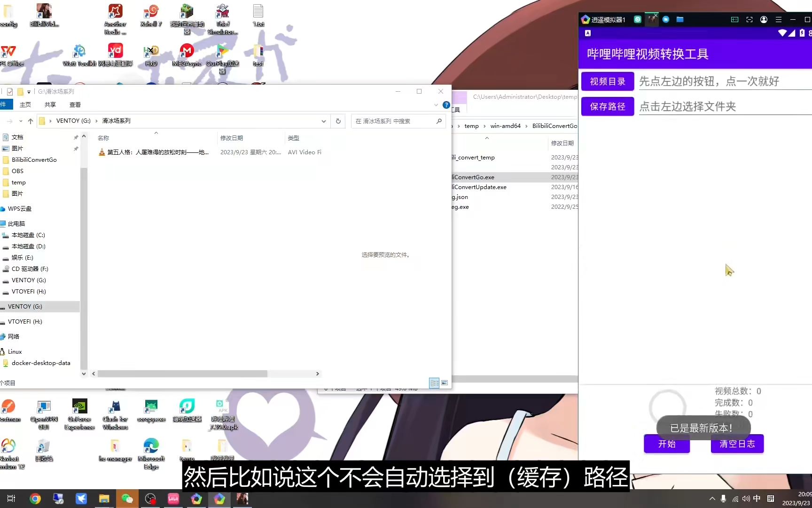Switch to details view in explorer status bar
The height and width of the screenshot is (508, 812).
coord(434,383)
